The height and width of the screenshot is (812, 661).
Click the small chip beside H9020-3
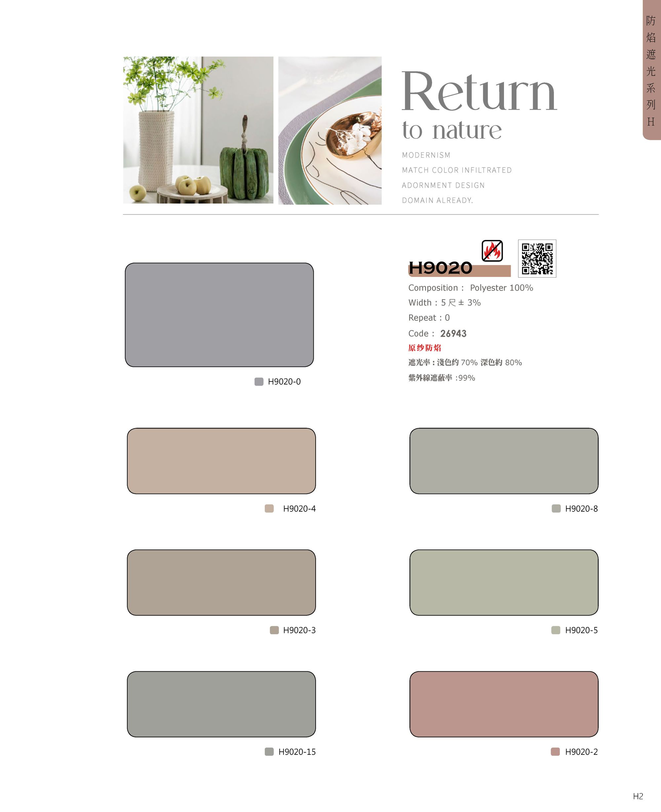pyautogui.click(x=274, y=630)
